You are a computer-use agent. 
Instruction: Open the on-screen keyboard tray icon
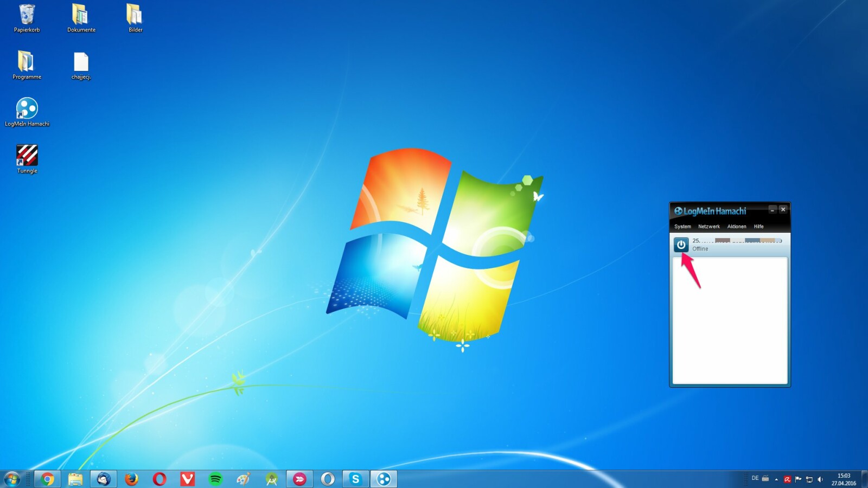pyautogui.click(x=765, y=478)
